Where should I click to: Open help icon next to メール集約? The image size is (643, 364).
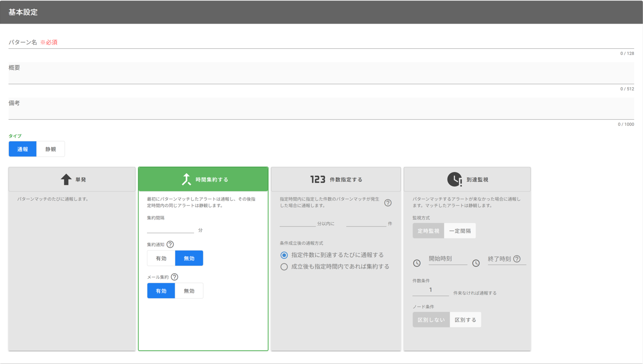[x=175, y=277]
